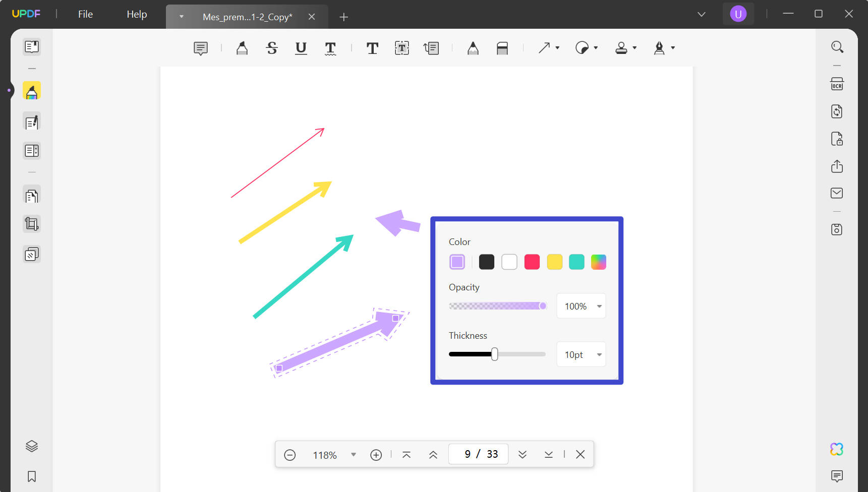Click the page number field showing 9
The image size is (868, 492).
(467, 454)
